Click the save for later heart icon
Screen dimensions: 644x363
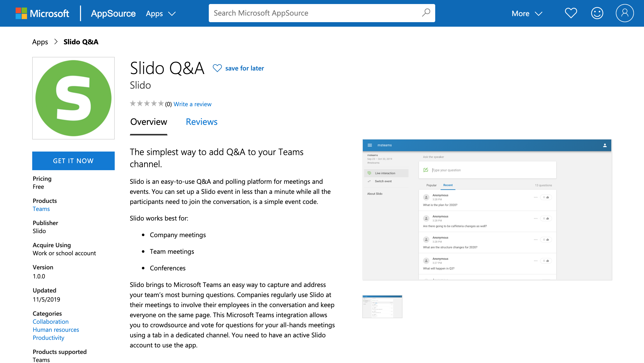point(217,68)
